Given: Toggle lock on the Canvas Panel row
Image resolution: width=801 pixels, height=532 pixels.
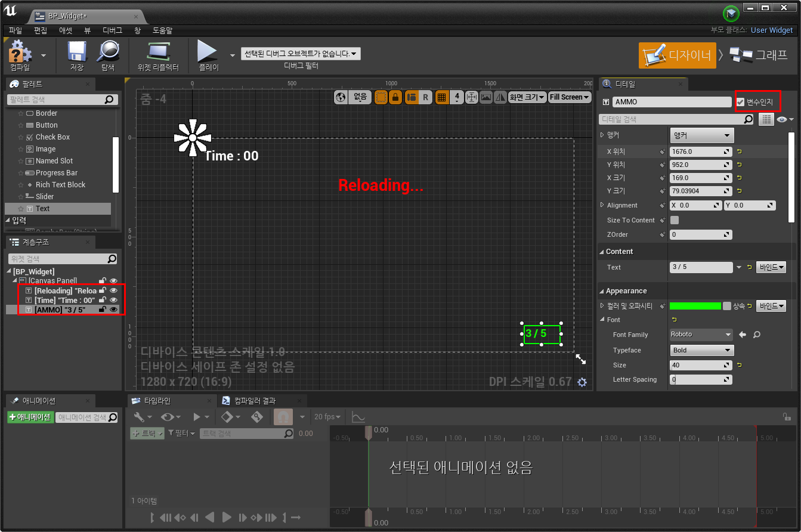Looking at the screenshot, I should tap(103, 281).
